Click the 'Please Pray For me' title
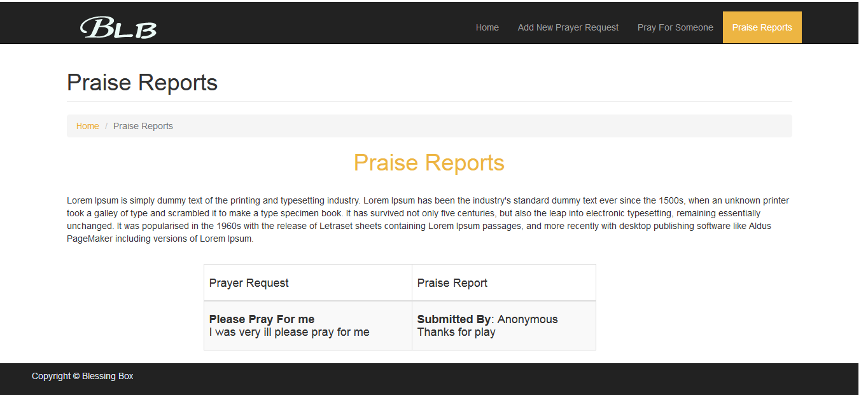This screenshot has width=868, height=395. tap(262, 319)
